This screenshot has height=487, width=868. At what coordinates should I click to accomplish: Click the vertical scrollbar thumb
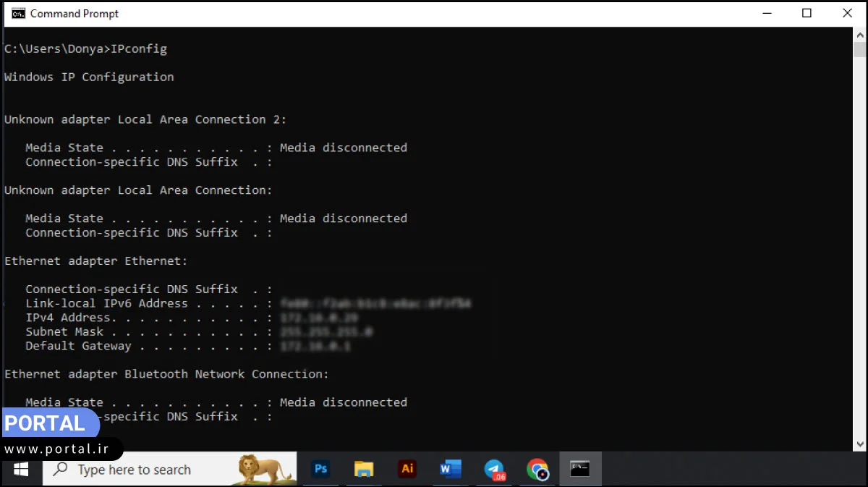tap(859, 49)
